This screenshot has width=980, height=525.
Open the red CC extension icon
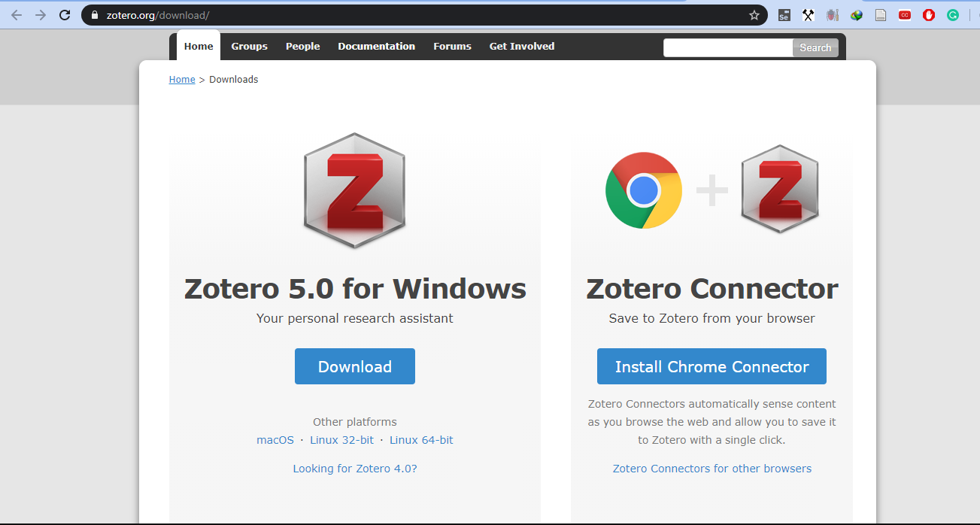pos(905,15)
